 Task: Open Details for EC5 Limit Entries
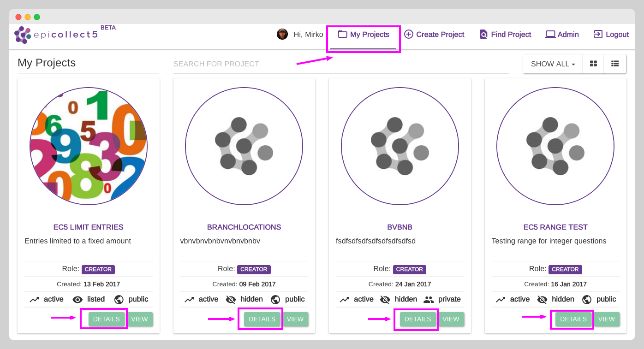[106, 319]
